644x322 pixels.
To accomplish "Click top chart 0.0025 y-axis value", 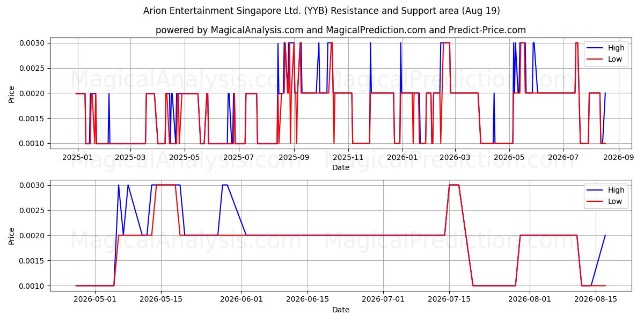I will point(33,68).
